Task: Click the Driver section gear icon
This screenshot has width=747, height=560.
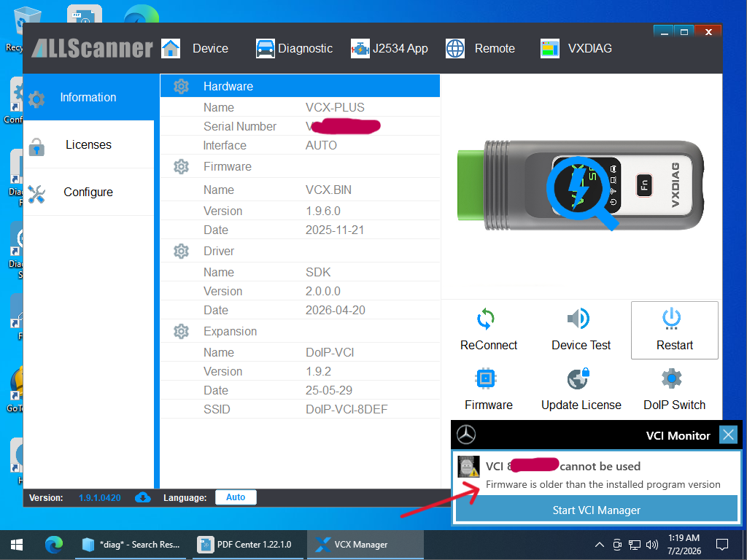Action: click(x=181, y=251)
